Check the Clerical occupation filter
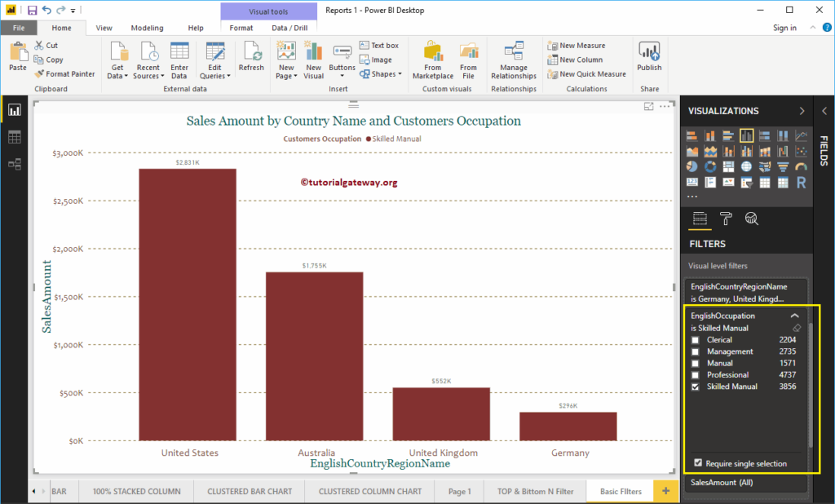Screen dimensions: 835x504 point(695,340)
